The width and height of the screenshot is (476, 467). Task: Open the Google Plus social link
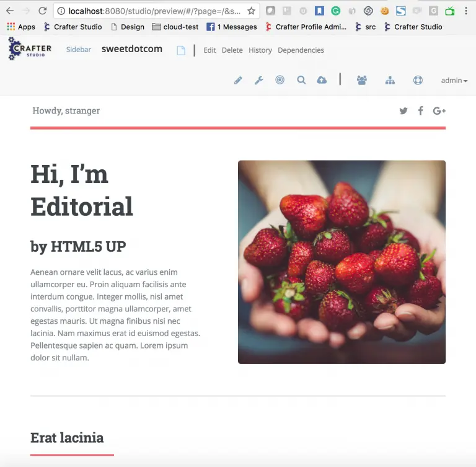point(439,111)
